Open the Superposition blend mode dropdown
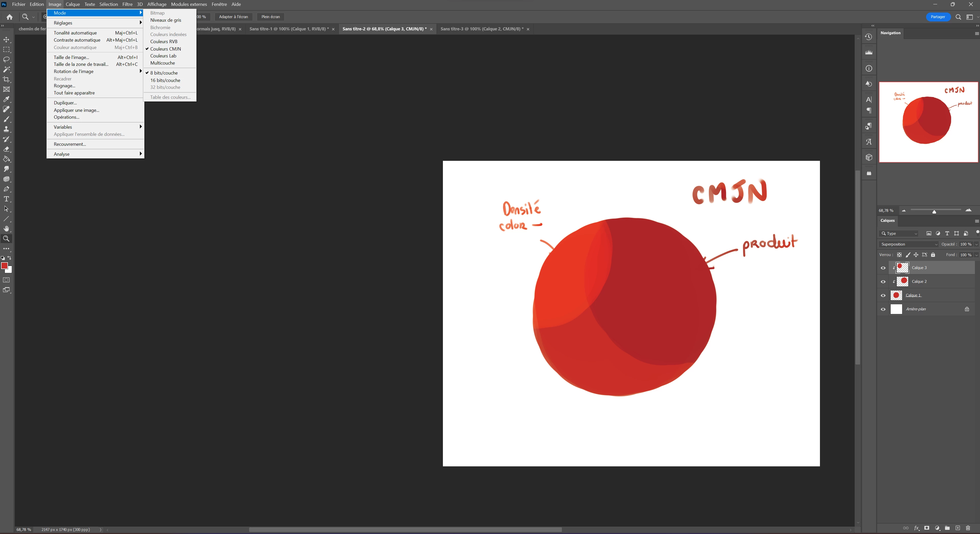Viewport: 980px width, 534px height. coord(909,244)
